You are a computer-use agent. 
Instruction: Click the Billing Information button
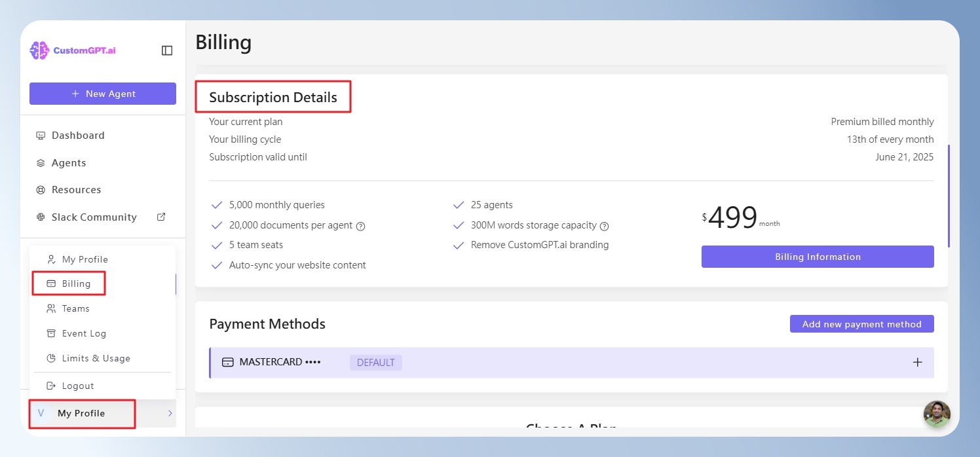(x=818, y=257)
